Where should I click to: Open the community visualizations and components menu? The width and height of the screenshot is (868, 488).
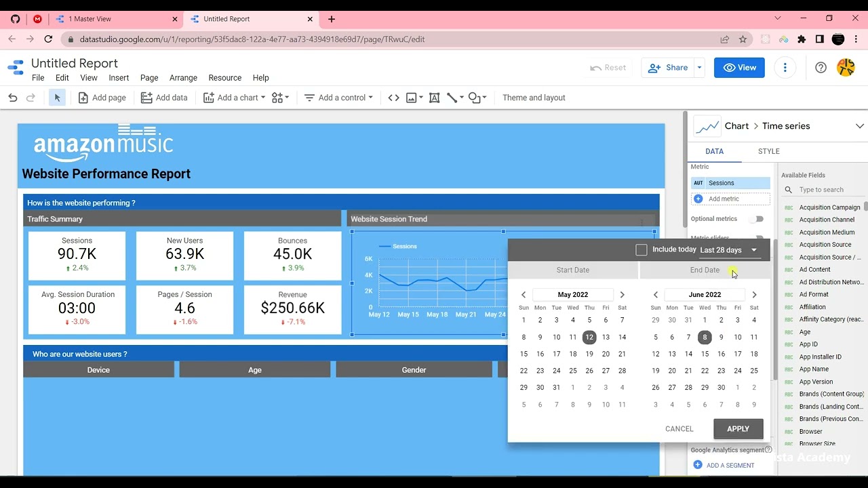pos(280,98)
